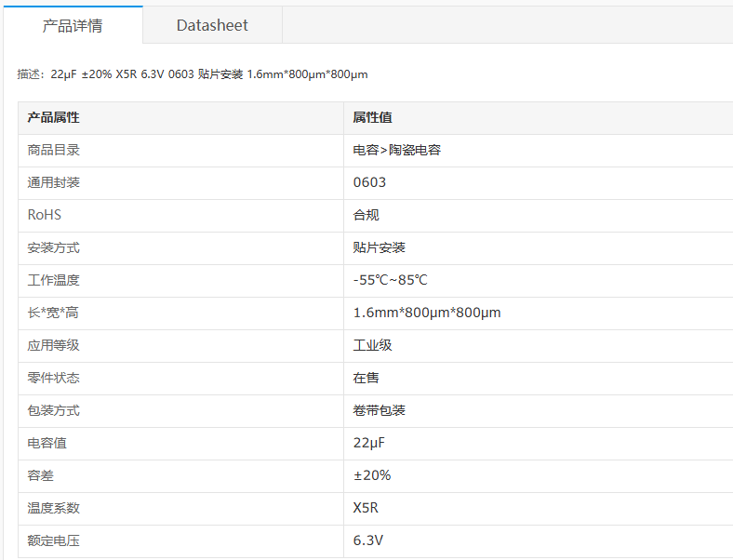733x560 pixels.
Task: Click the 22μF value in table
Action: [x=369, y=443]
